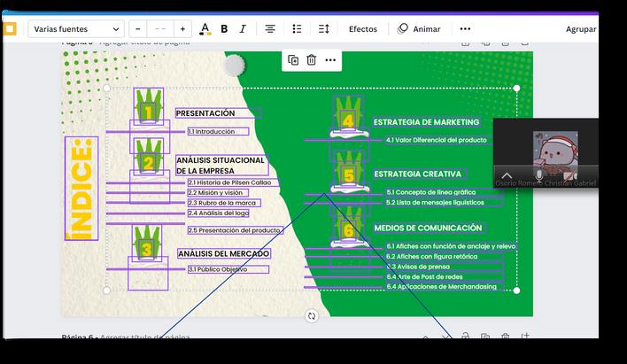Click the Zoom microphone icon
The width and height of the screenshot is (627, 364).
pos(539,175)
